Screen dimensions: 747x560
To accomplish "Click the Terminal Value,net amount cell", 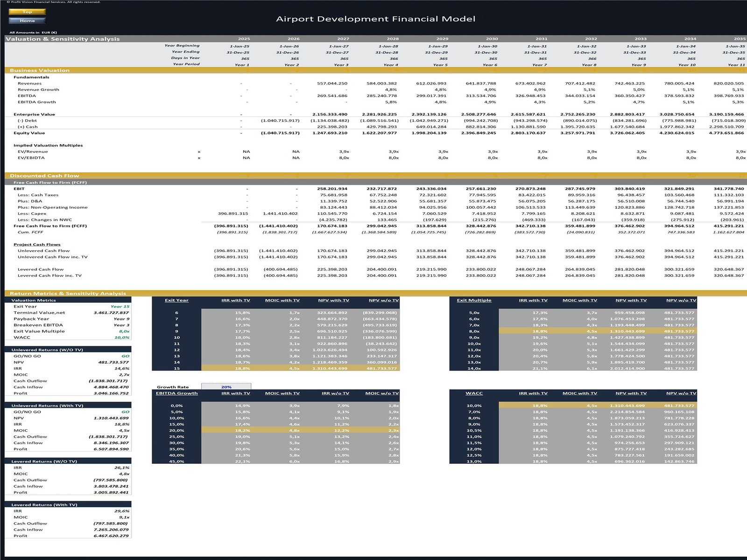I will [111, 313].
